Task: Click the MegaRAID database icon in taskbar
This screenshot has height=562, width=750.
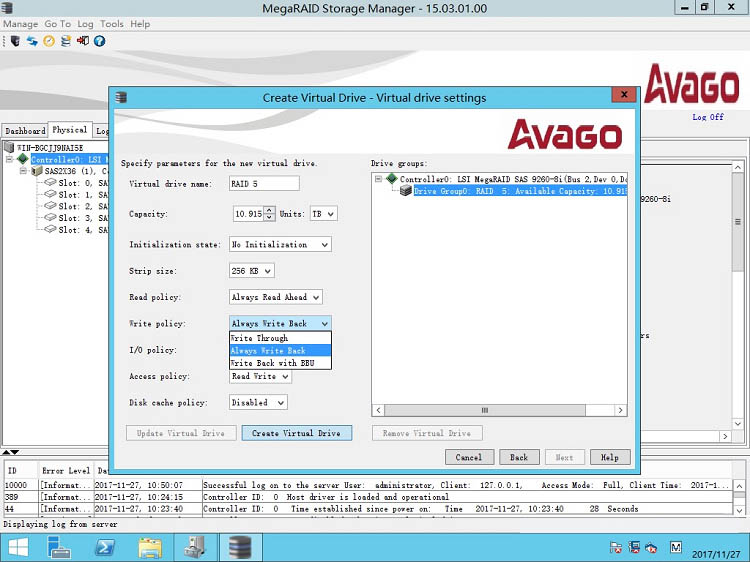Action: click(240, 547)
